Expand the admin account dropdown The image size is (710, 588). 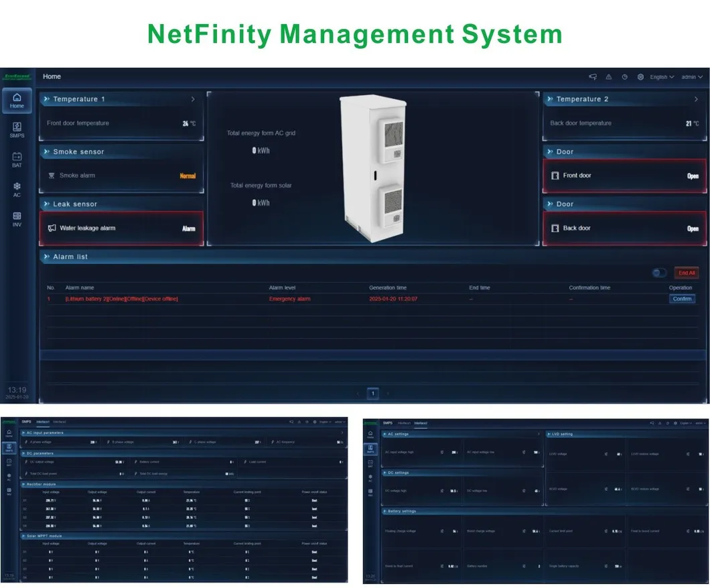click(x=691, y=76)
